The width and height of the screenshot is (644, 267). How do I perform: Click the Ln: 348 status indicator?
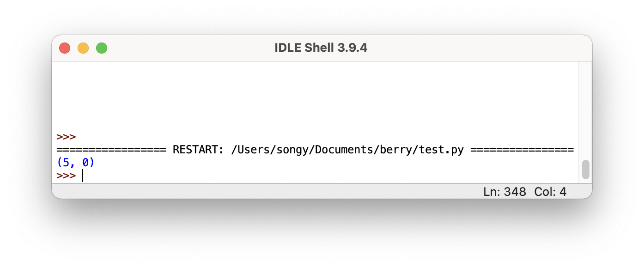pyautogui.click(x=504, y=191)
